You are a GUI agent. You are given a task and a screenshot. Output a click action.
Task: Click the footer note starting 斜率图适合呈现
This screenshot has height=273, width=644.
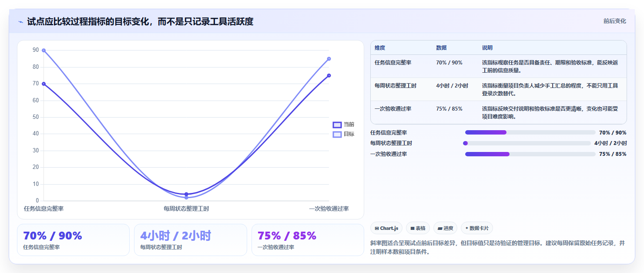(x=498, y=247)
